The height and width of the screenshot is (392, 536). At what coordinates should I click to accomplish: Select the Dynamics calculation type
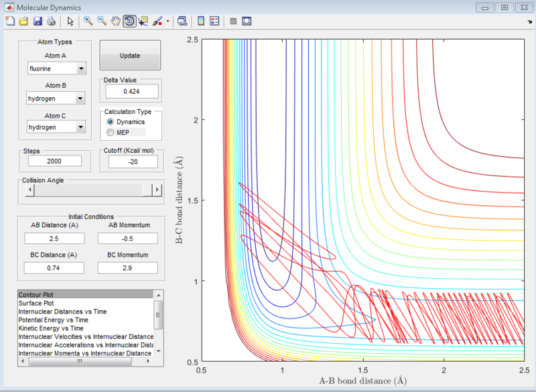pyautogui.click(x=111, y=122)
